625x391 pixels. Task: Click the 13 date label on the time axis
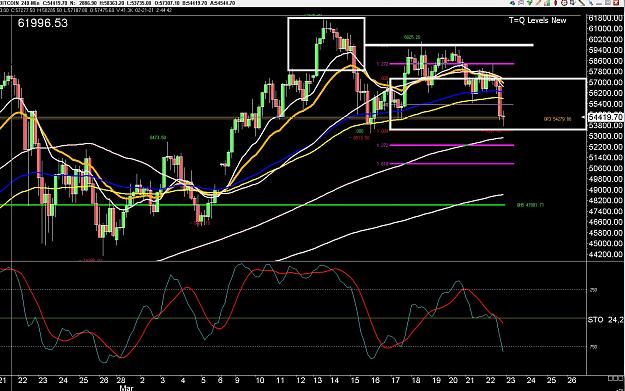[x=317, y=380]
